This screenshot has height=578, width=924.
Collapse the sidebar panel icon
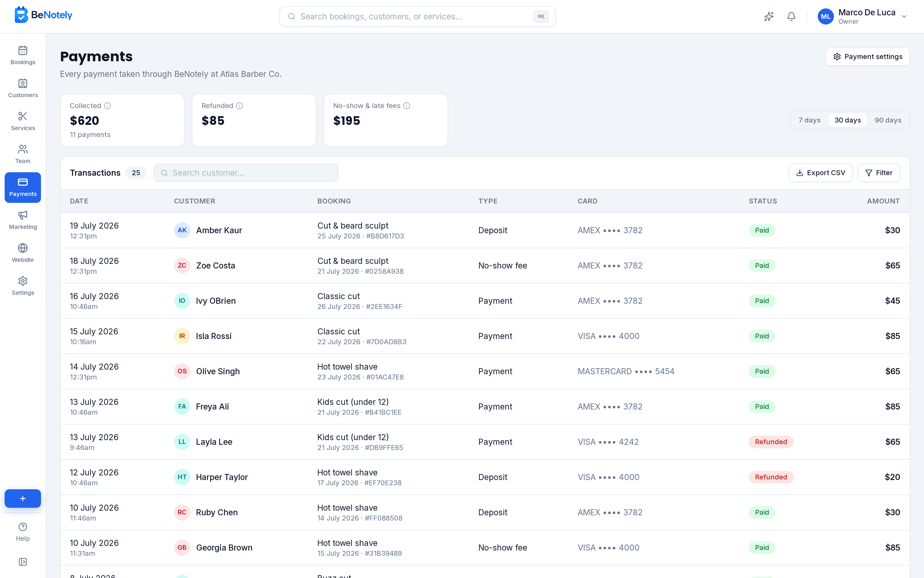[23, 562]
